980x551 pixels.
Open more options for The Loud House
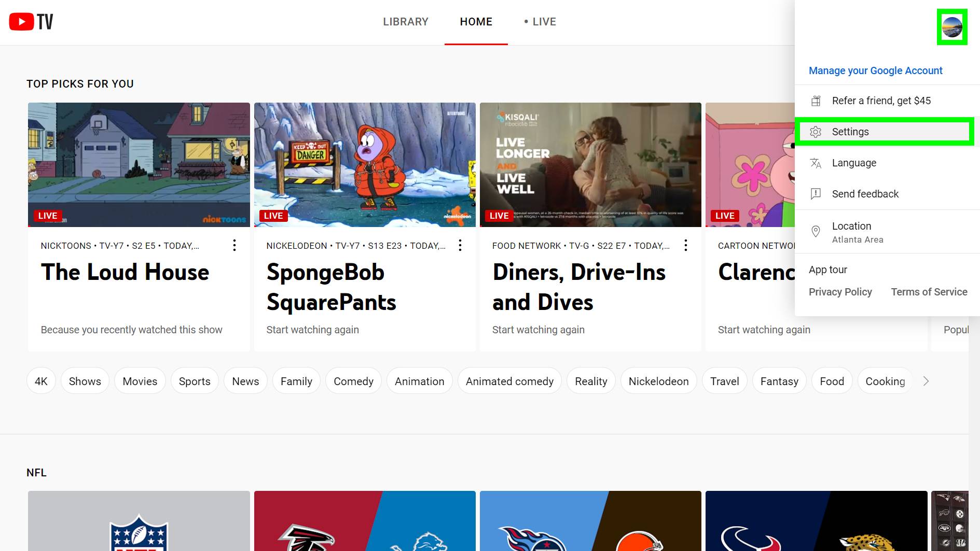234,245
